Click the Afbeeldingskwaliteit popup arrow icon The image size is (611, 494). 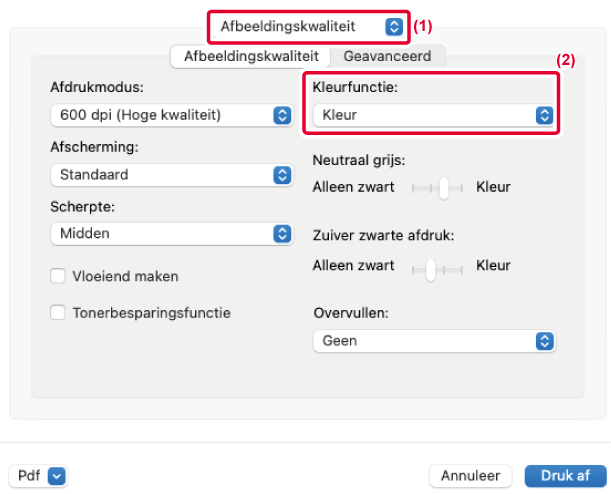click(394, 26)
